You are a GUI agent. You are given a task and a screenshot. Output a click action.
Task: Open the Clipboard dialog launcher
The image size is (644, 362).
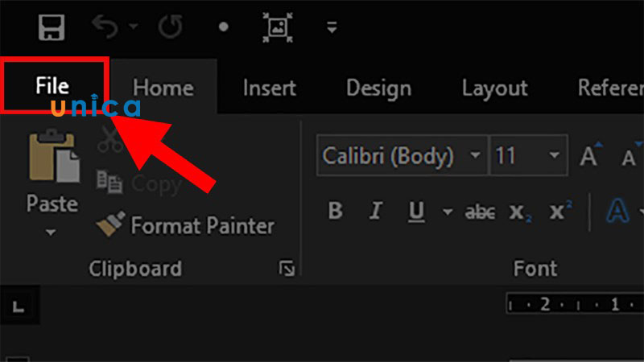[287, 269]
